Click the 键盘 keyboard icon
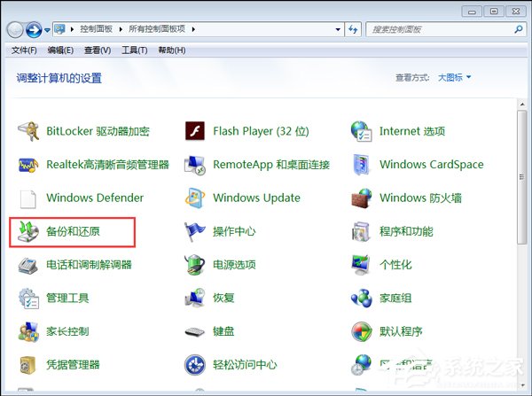The width and height of the screenshot is (532, 396). pos(196,331)
